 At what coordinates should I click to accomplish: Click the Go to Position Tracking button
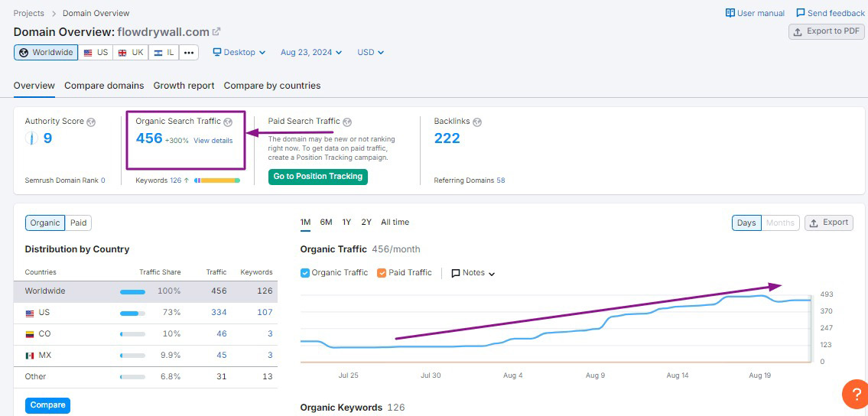[318, 177]
